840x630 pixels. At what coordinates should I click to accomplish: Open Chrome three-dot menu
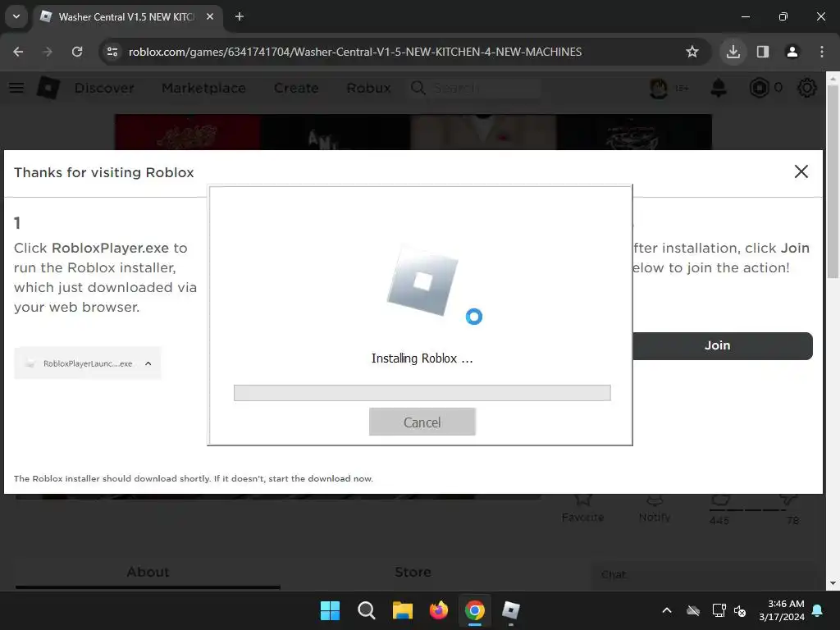coord(822,52)
